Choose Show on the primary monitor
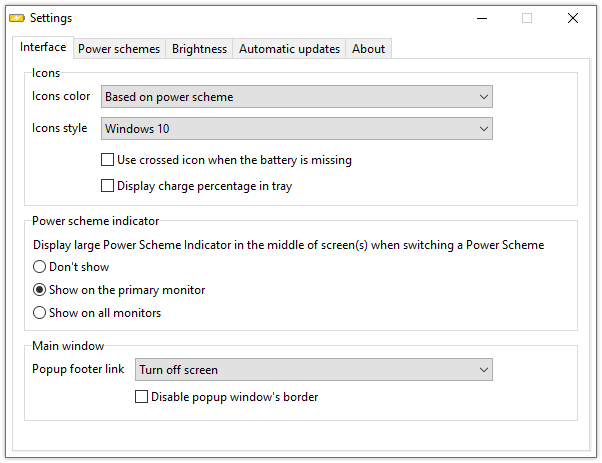Image resolution: width=602 pixels, height=463 pixels. click(39, 290)
